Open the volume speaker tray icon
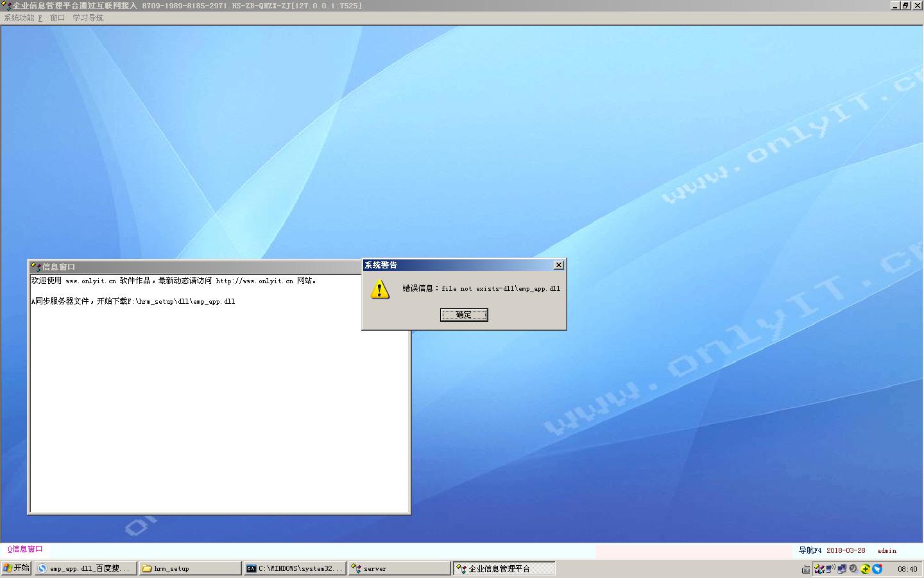 coord(853,569)
